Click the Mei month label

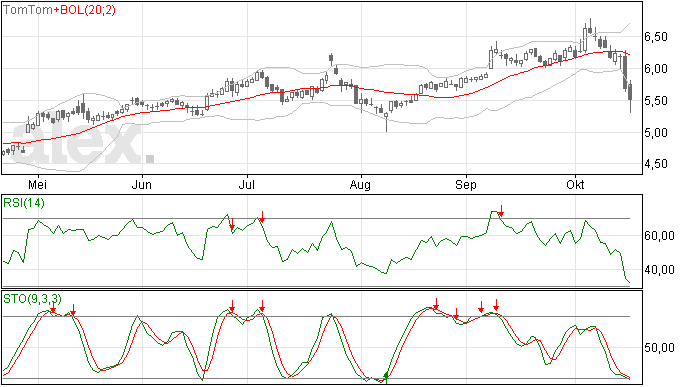point(37,184)
